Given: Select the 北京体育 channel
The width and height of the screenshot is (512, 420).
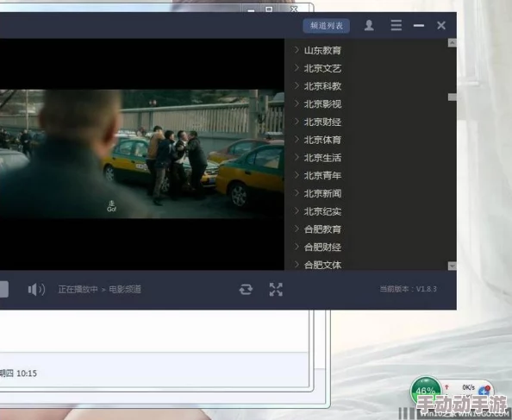Looking at the screenshot, I should click(x=322, y=140).
